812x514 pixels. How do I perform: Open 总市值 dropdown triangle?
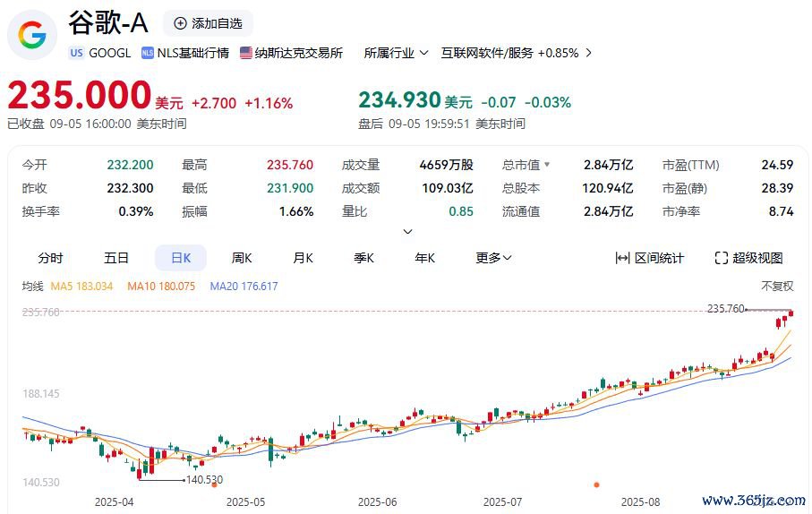[x=547, y=165]
